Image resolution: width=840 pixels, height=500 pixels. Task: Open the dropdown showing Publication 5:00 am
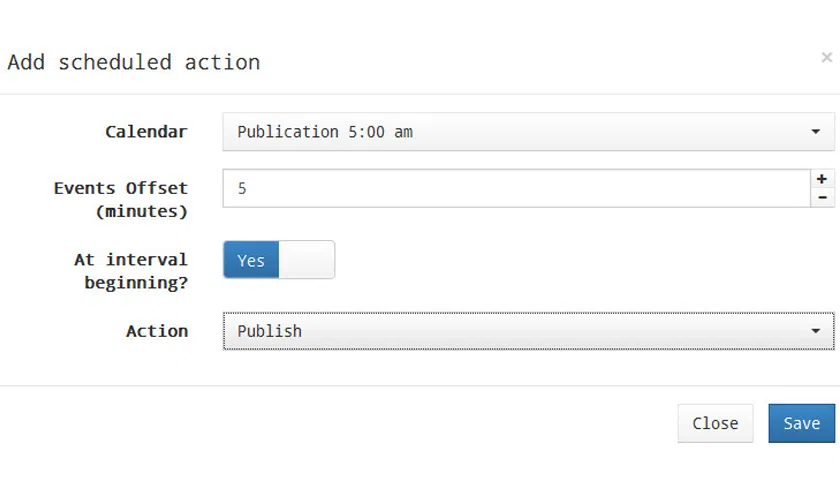(x=528, y=132)
